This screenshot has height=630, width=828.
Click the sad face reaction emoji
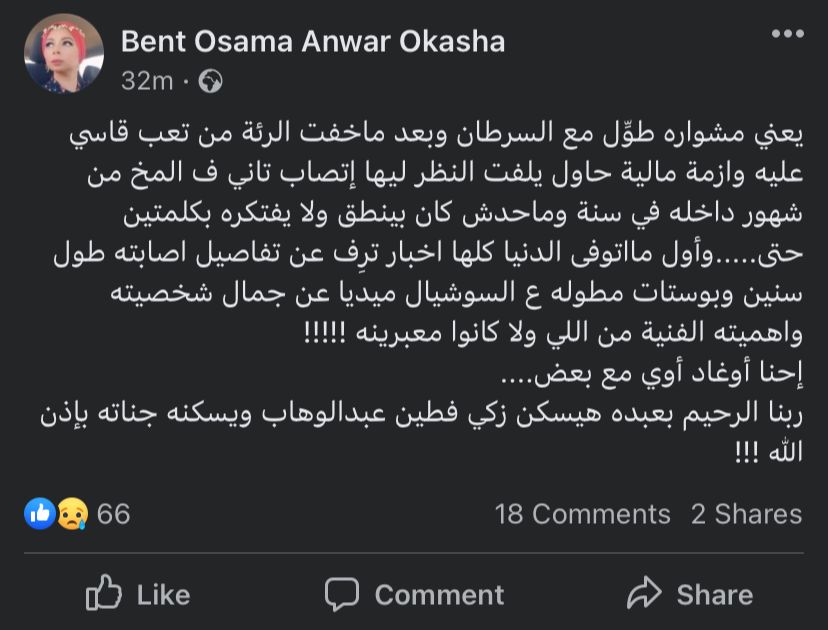(71, 514)
